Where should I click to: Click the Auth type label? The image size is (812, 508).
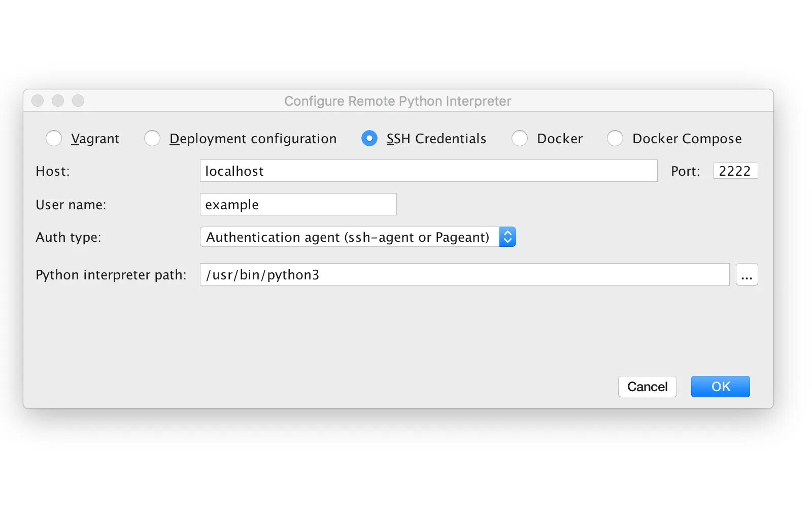click(69, 237)
